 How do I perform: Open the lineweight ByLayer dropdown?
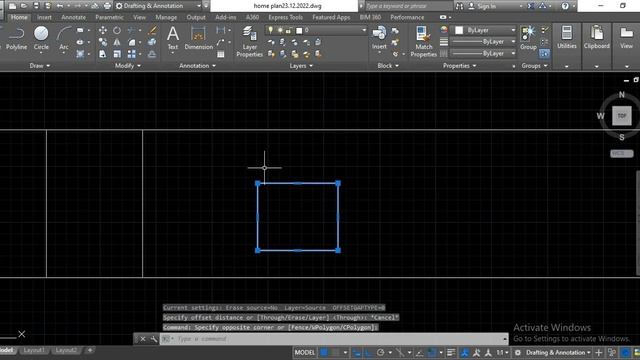coord(482,42)
